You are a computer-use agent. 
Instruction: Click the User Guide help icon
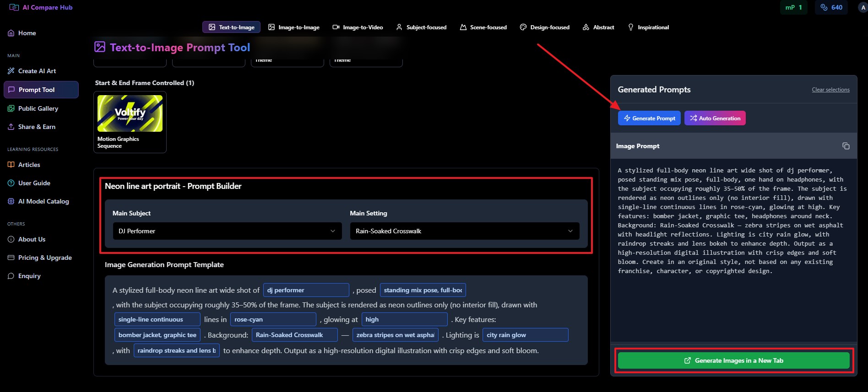pyautogui.click(x=11, y=183)
